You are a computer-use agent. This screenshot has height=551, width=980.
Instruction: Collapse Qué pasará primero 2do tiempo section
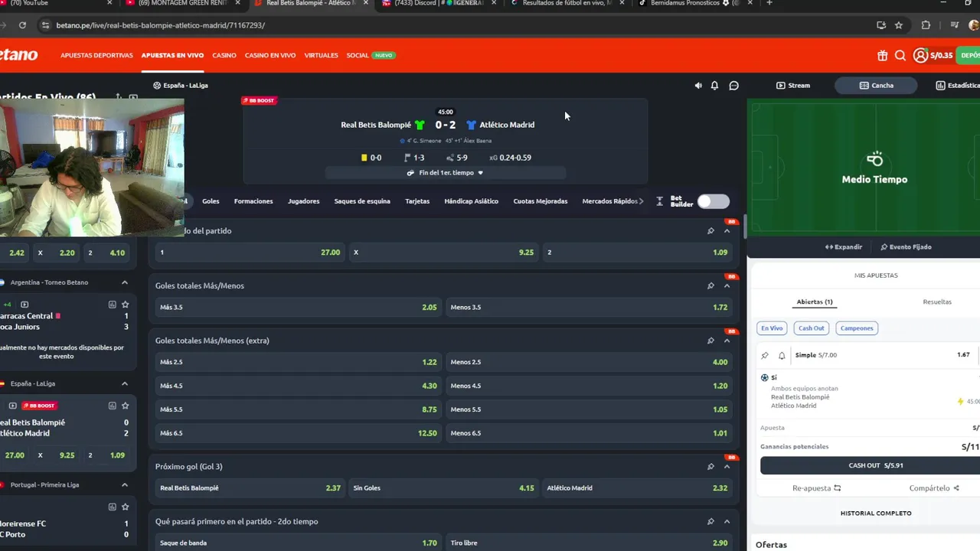pos(727,521)
